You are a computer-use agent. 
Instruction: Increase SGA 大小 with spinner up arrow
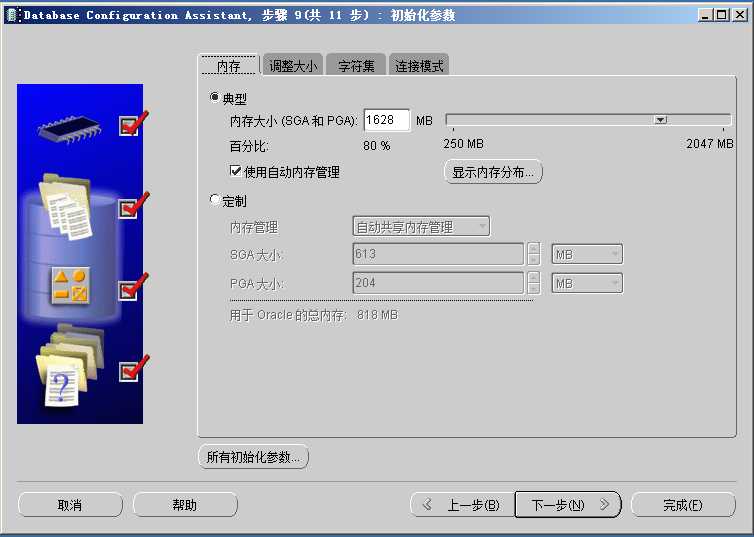coord(533,249)
